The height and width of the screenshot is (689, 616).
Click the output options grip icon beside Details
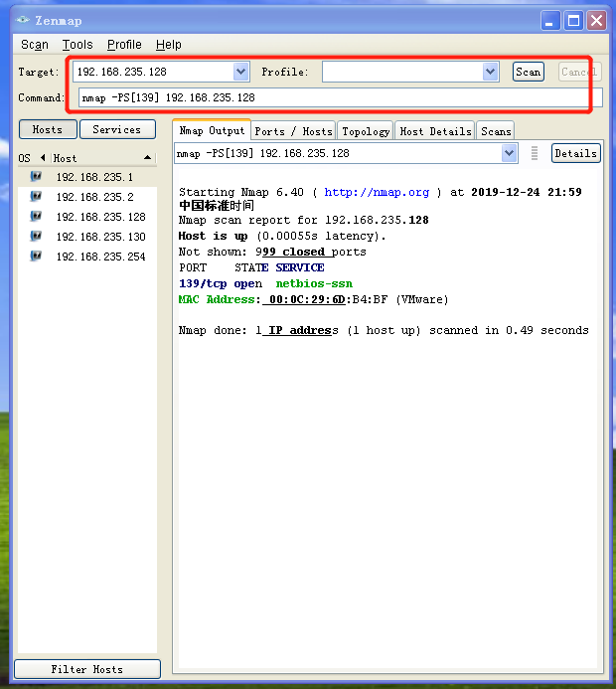click(535, 153)
